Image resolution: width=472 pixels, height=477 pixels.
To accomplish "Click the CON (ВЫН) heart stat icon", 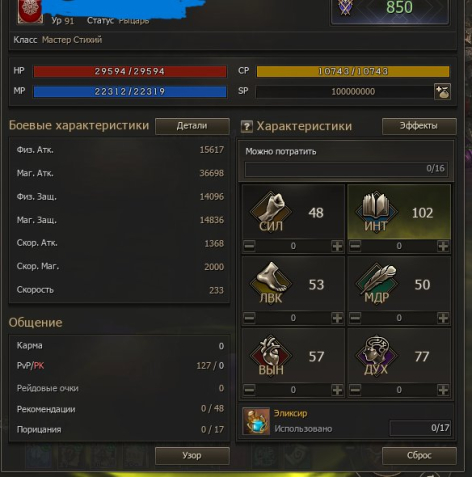I will [271, 355].
